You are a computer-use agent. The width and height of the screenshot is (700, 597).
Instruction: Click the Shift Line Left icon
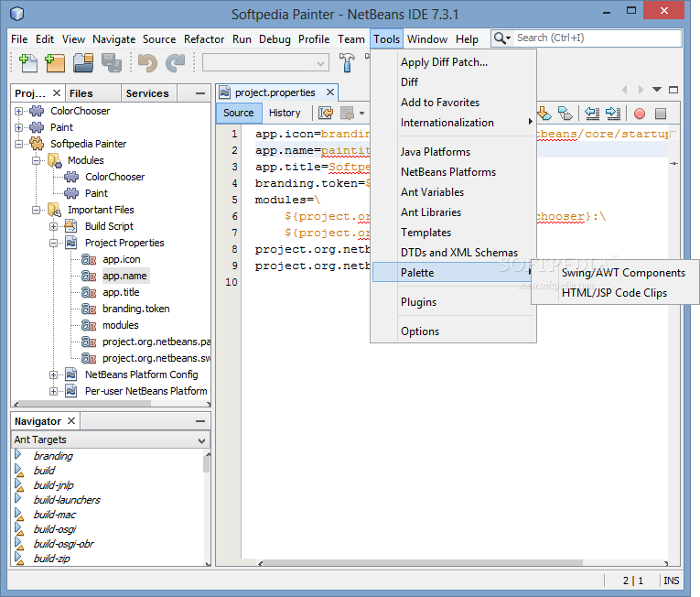tap(592, 114)
